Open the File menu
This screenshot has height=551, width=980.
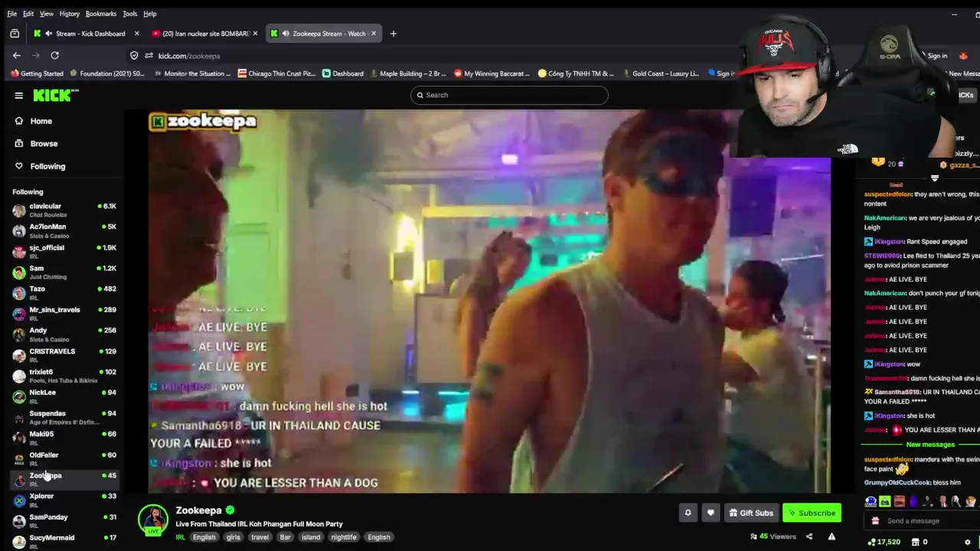12,14
